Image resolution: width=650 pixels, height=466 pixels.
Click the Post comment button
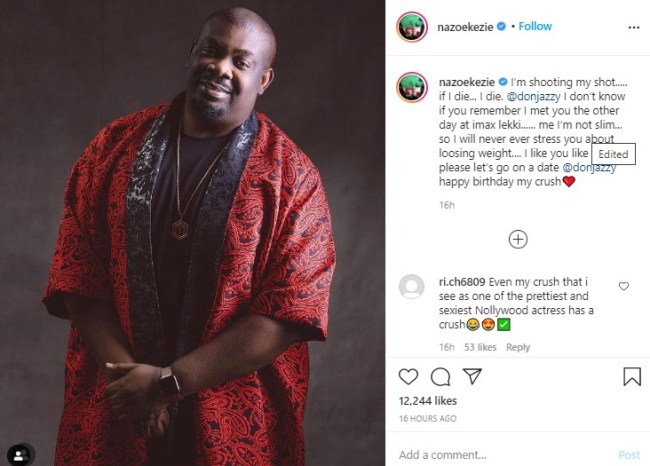[x=628, y=455]
